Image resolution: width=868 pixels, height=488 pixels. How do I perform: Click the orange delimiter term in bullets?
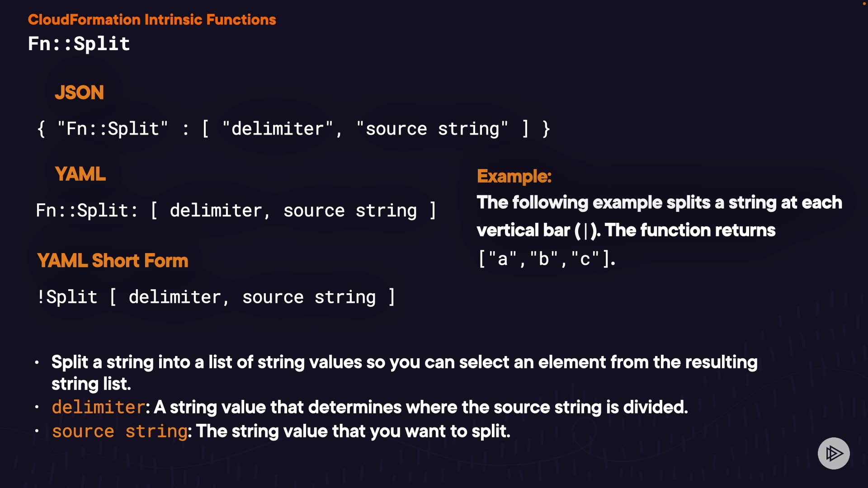click(x=98, y=407)
